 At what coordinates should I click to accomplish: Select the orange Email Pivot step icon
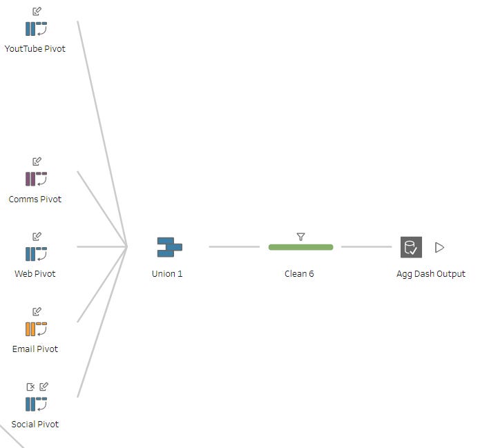tap(36, 329)
